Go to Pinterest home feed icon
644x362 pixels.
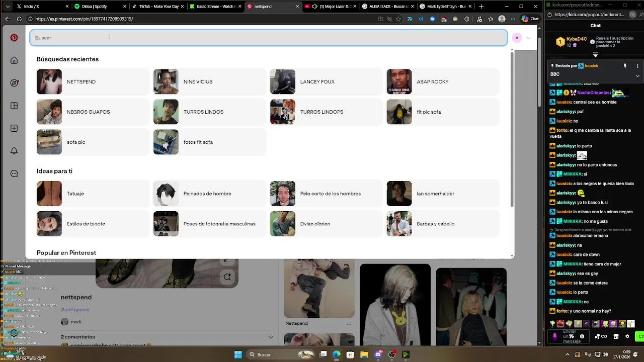point(14,60)
